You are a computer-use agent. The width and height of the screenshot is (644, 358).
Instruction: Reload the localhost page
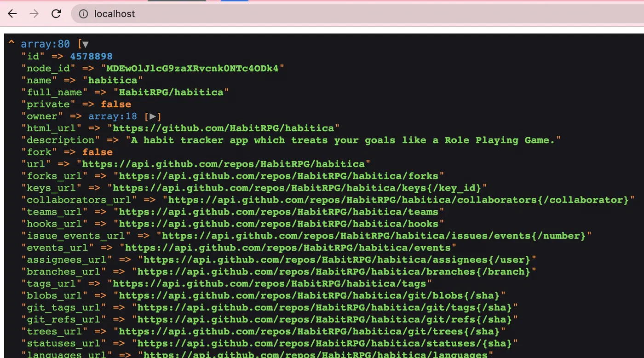point(56,14)
